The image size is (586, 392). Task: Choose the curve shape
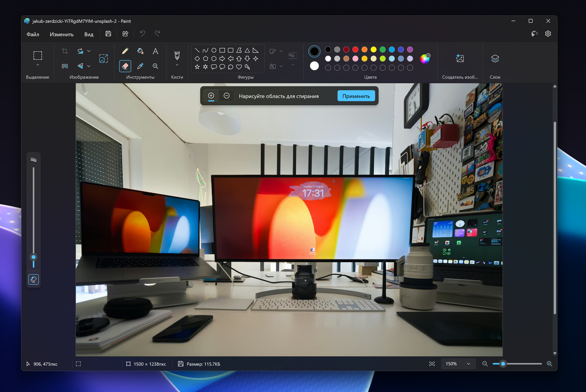pos(205,50)
